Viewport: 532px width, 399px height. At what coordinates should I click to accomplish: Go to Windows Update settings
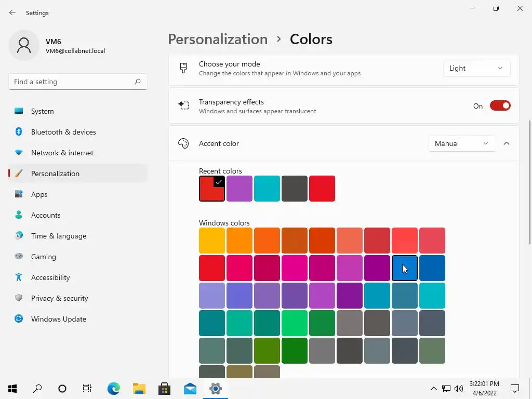(x=78, y=318)
